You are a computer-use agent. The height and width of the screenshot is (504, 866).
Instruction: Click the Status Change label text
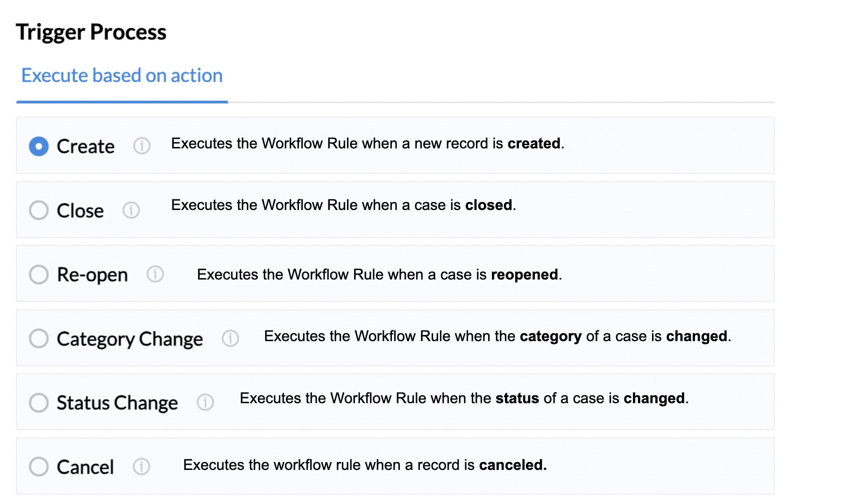click(117, 403)
